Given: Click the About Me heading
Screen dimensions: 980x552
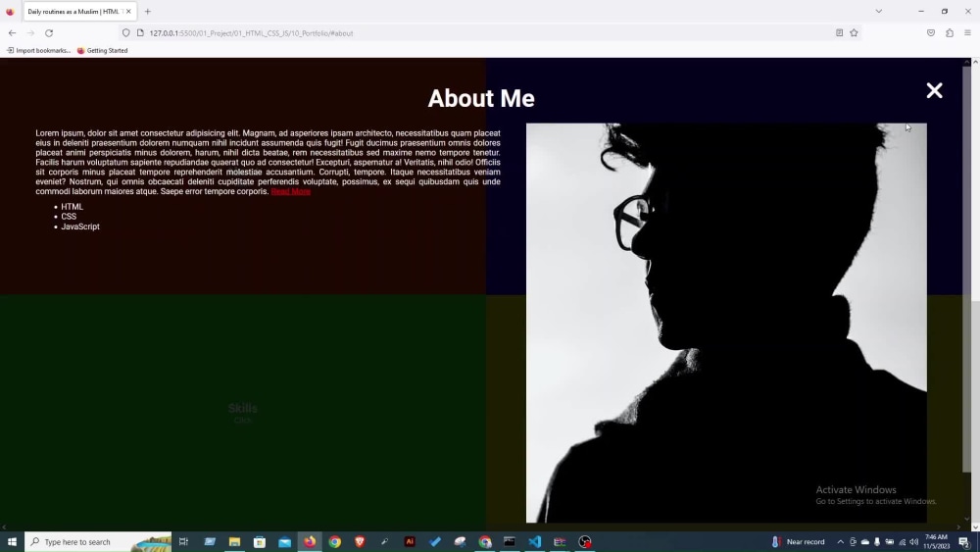Looking at the screenshot, I should click(x=481, y=98).
